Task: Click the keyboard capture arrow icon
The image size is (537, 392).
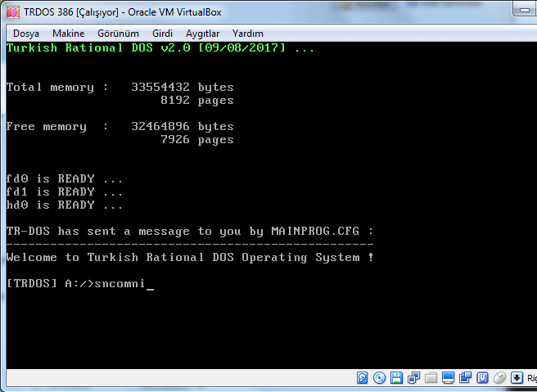Action: tap(517, 378)
